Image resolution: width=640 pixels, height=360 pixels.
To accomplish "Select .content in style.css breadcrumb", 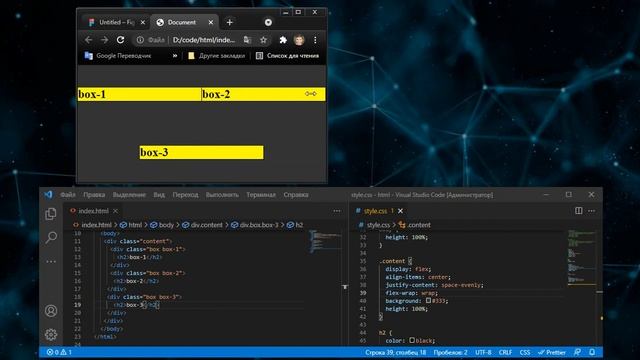I will tap(415, 225).
